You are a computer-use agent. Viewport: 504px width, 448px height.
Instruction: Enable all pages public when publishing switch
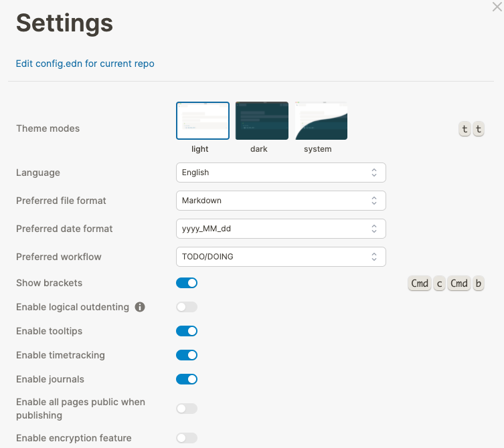[x=187, y=409]
